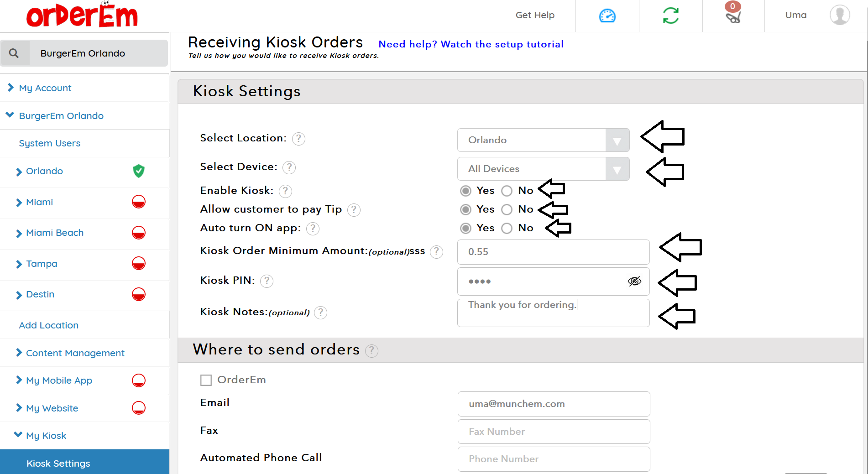Screen dimensions: 868x474
Task: Click Add Location link
Action: [48, 325]
